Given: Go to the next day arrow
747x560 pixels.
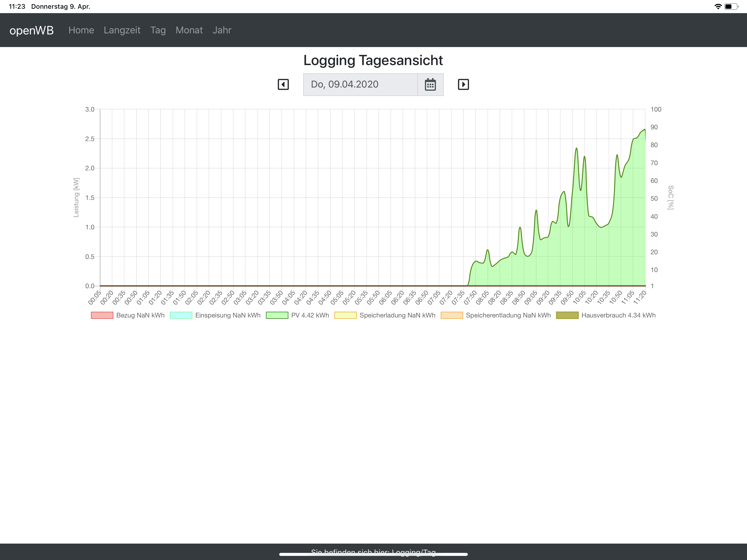Looking at the screenshot, I should [463, 84].
